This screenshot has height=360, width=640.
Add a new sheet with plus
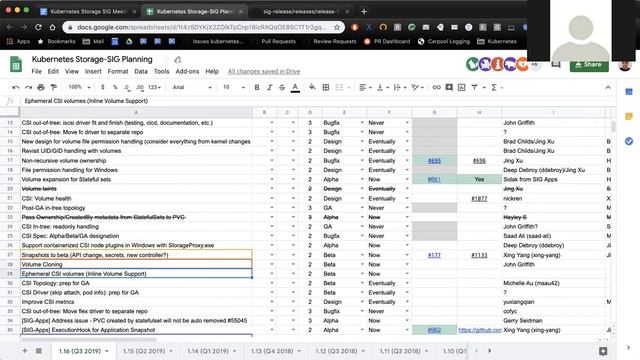(x=25, y=351)
